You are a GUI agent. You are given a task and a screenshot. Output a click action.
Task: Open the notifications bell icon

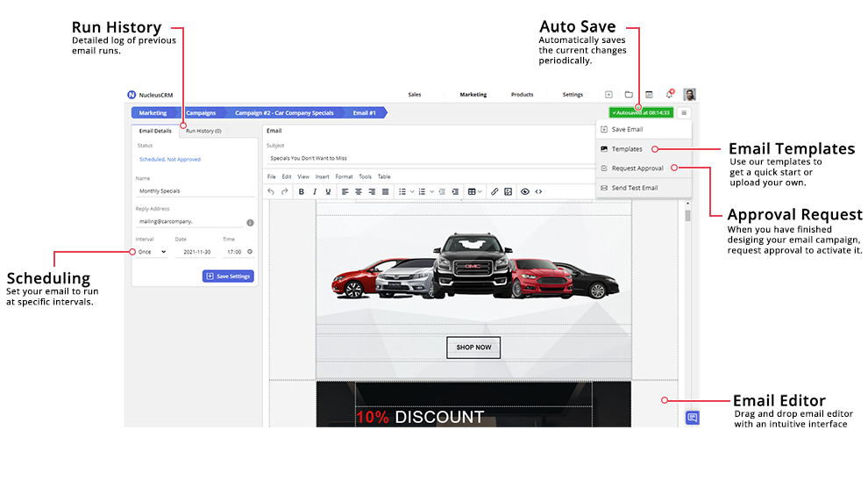(x=670, y=94)
